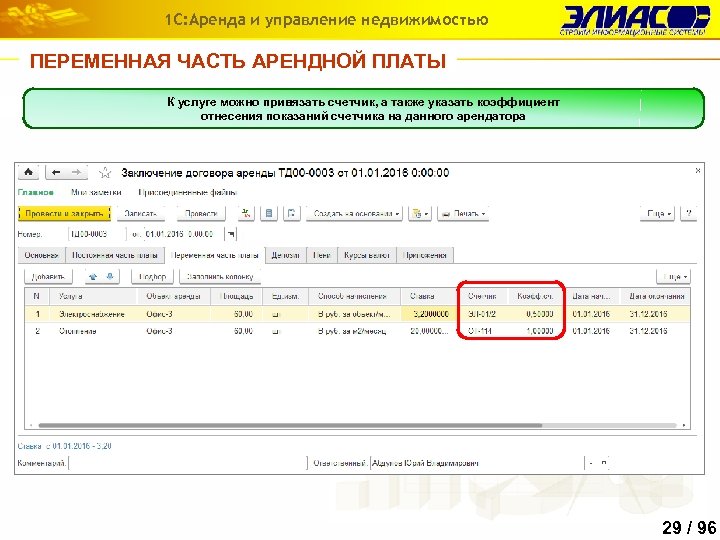Open Постоянная часть платы tab

click(x=115, y=255)
